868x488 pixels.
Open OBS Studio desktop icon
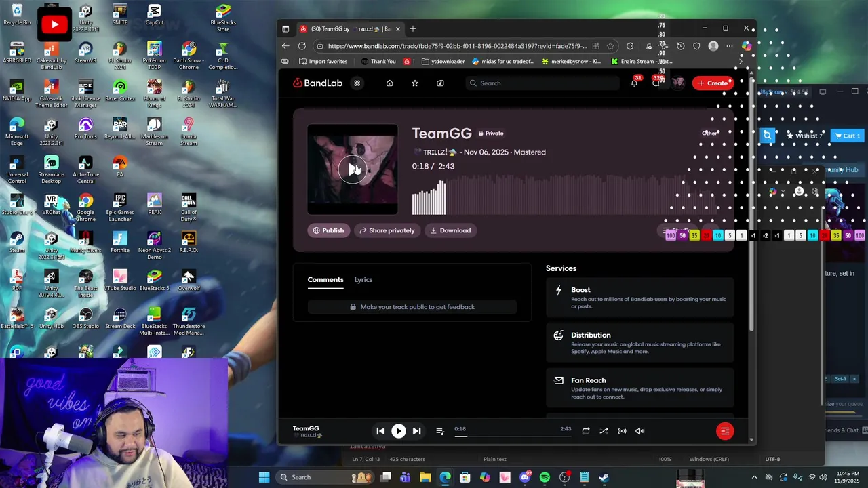tap(85, 319)
